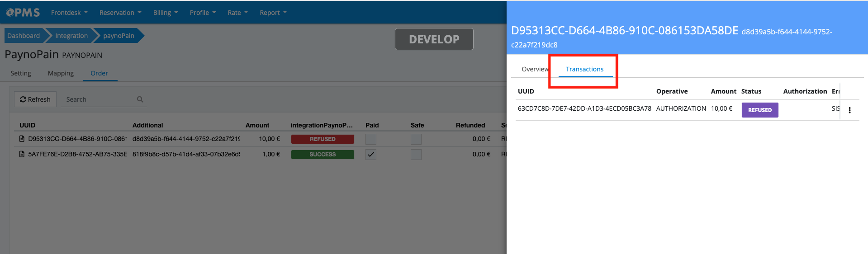The width and height of the screenshot is (868, 254).
Task: Open the Report dropdown menu
Action: pos(273,13)
